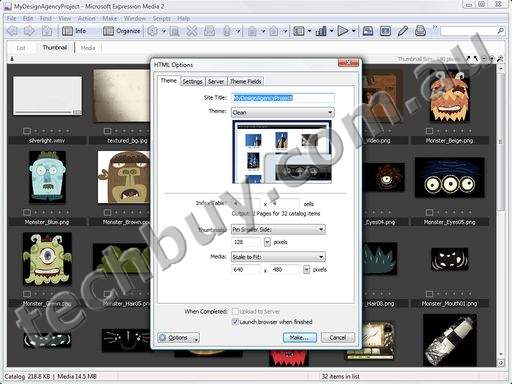512x384 pixels.
Task: Click the Options button in dialog
Action: point(178,338)
